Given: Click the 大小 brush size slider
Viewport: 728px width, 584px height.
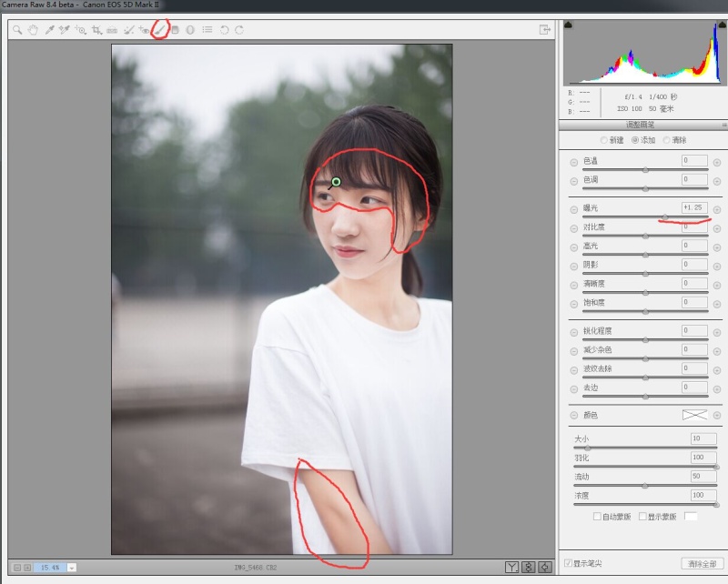Looking at the screenshot, I should click(x=645, y=448).
